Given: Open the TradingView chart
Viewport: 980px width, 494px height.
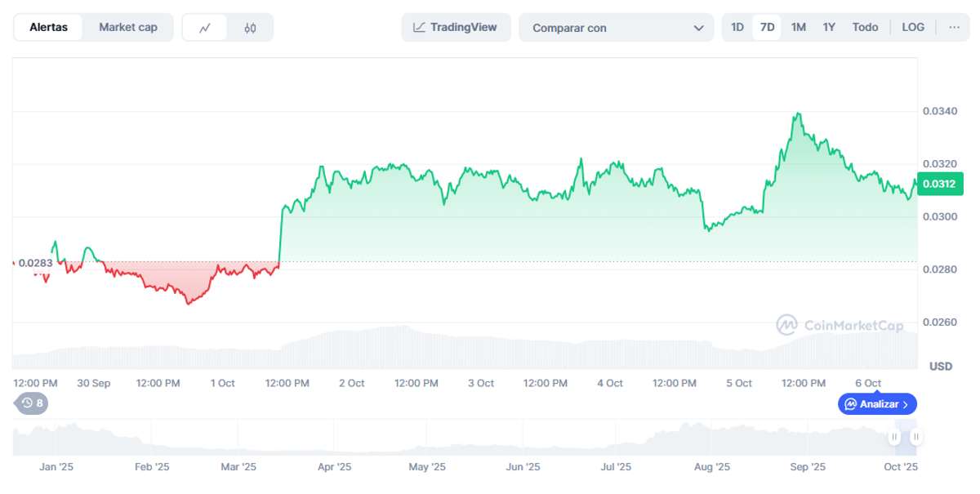Looking at the screenshot, I should point(456,27).
